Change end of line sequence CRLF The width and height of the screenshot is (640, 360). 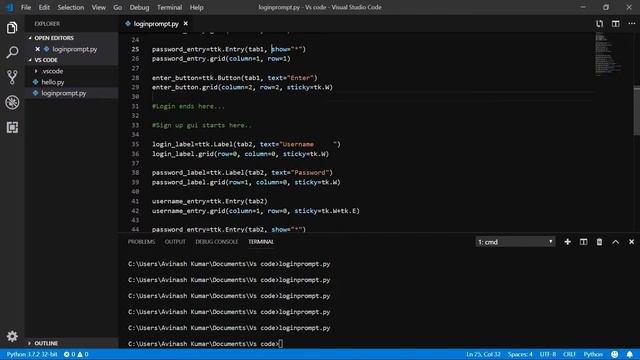pos(569,354)
